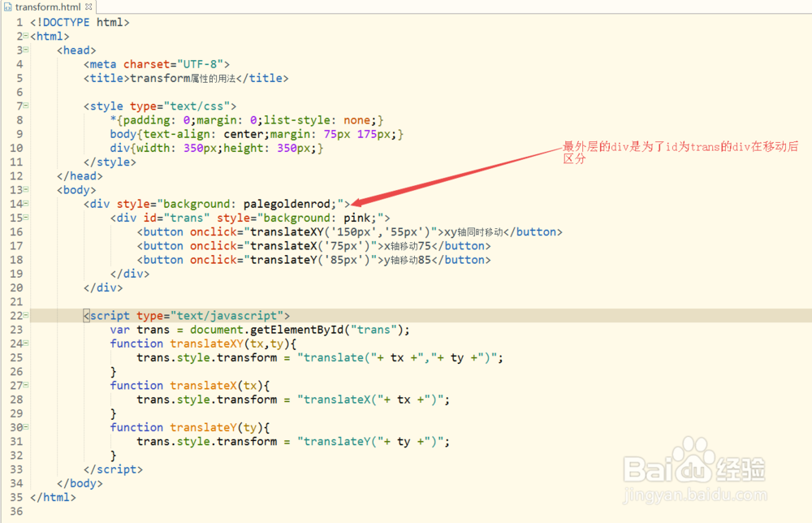The height and width of the screenshot is (523, 812).
Task: Select the transform.html editor tab
Action: tap(48, 6)
